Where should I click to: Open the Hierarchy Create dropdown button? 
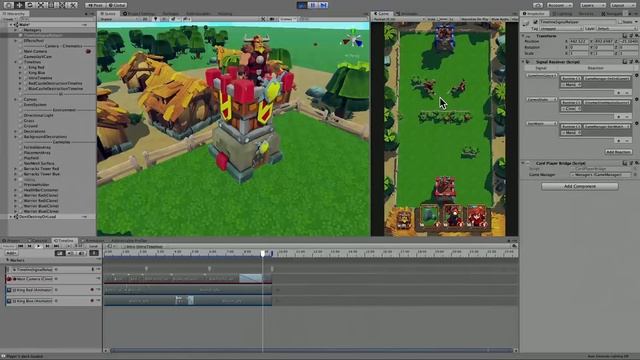[8, 19]
